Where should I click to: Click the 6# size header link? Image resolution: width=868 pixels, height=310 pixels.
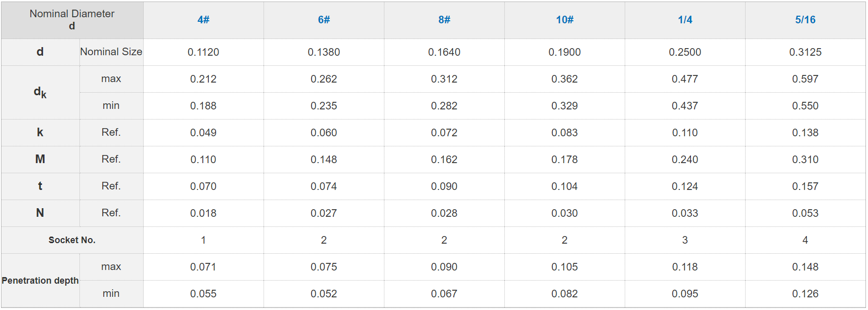324,20
